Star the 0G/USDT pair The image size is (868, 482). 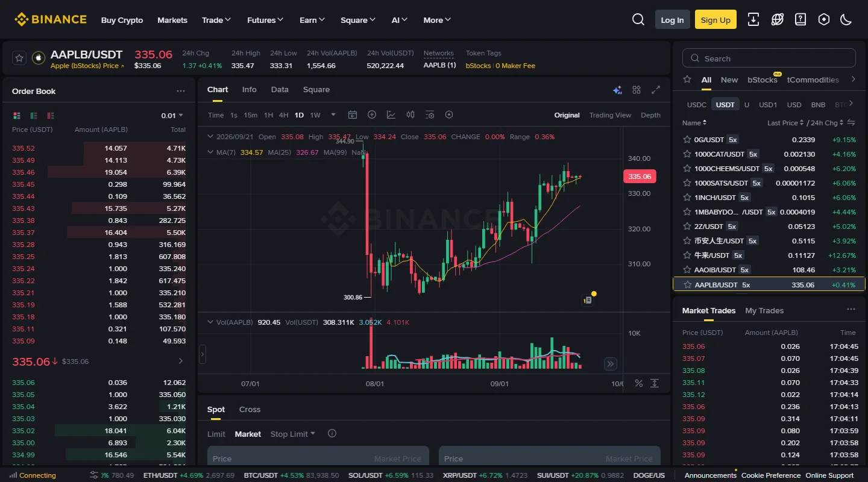tap(687, 139)
